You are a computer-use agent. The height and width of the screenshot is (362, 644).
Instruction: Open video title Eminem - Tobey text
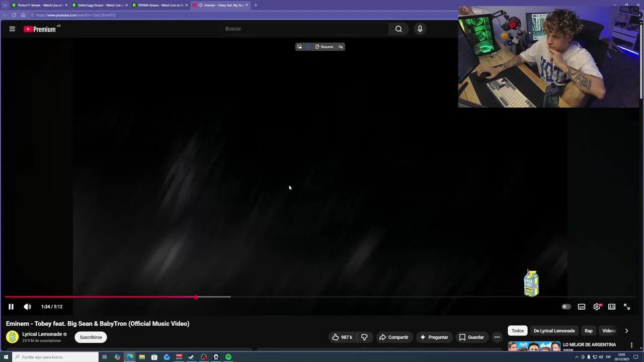[x=98, y=324]
